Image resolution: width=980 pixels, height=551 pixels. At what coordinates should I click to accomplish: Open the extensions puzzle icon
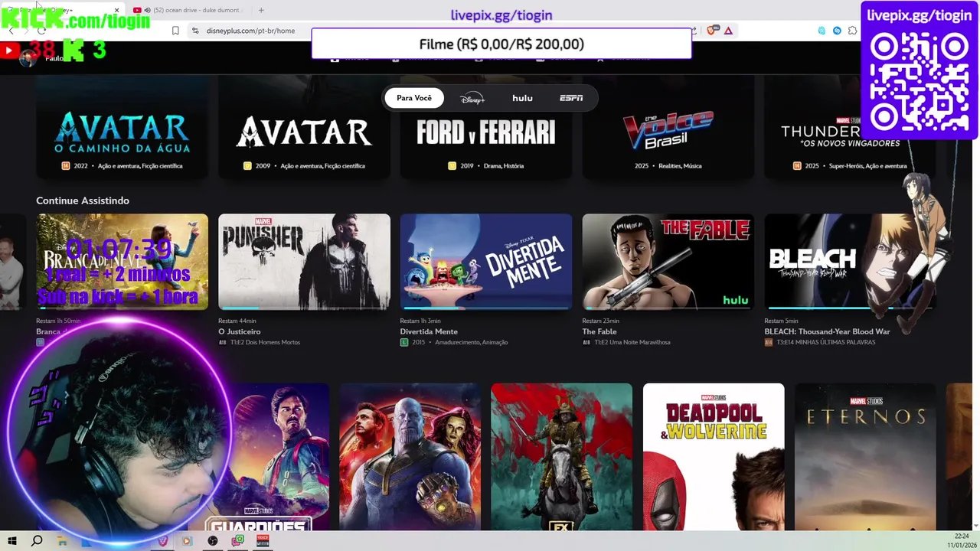tap(853, 31)
